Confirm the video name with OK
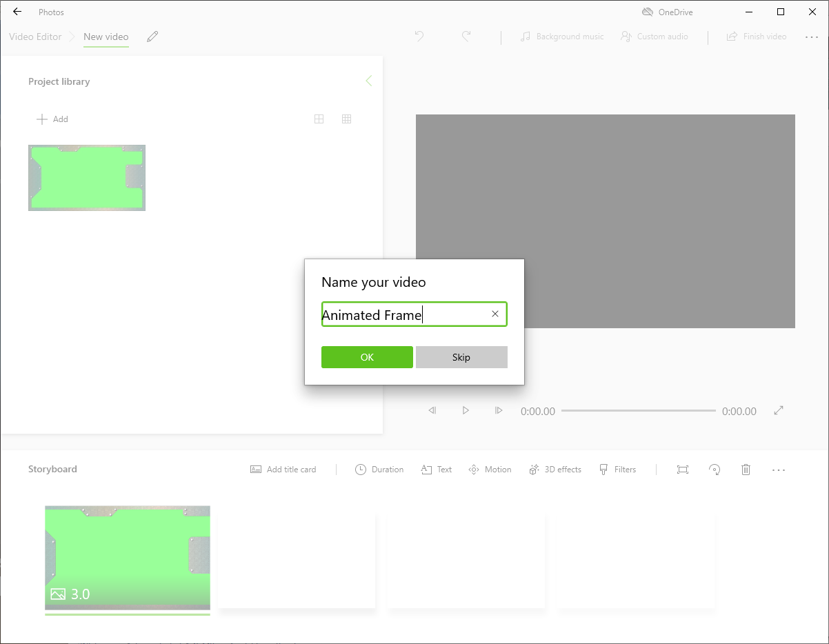Viewport: 829px width, 644px height. [x=367, y=357]
